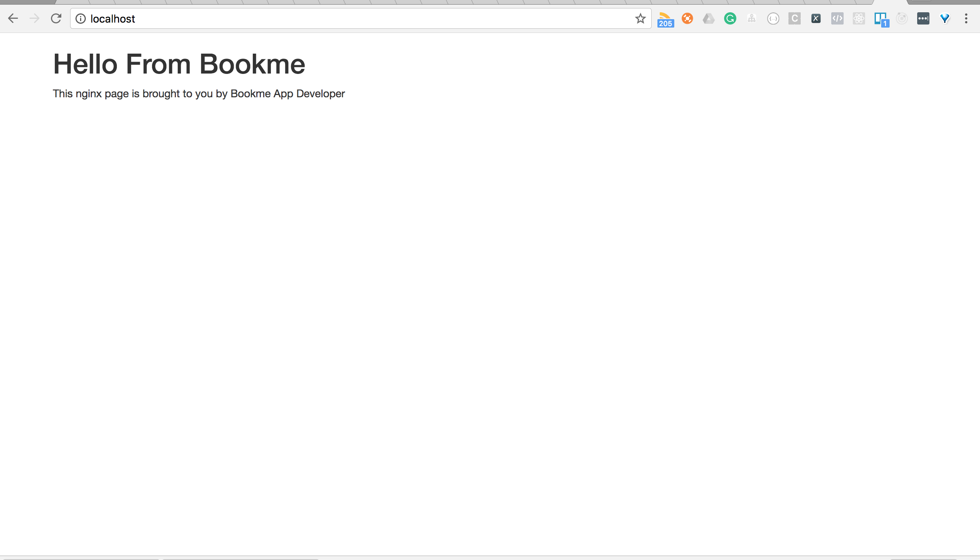Click the Clear Cache C extension icon
This screenshot has height=560, width=980.
(794, 18)
